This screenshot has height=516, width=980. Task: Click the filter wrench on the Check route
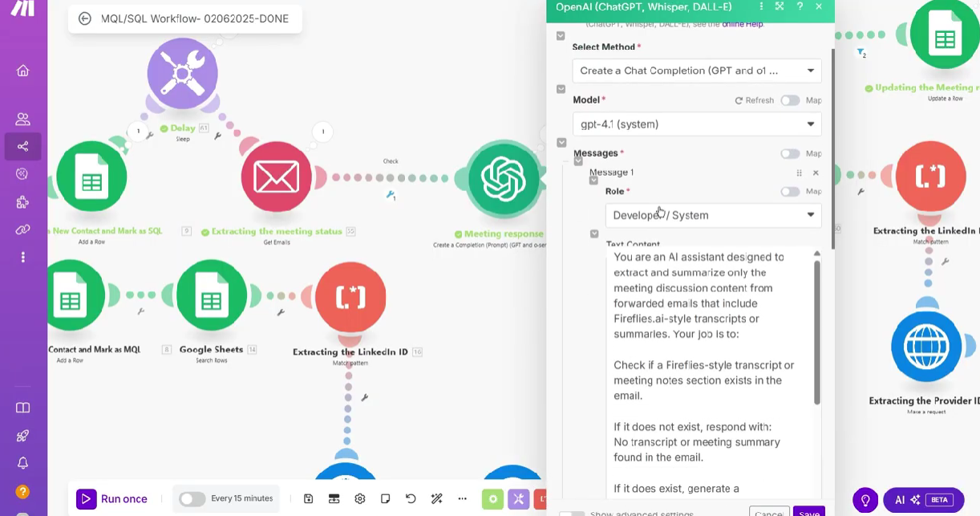[x=391, y=195]
